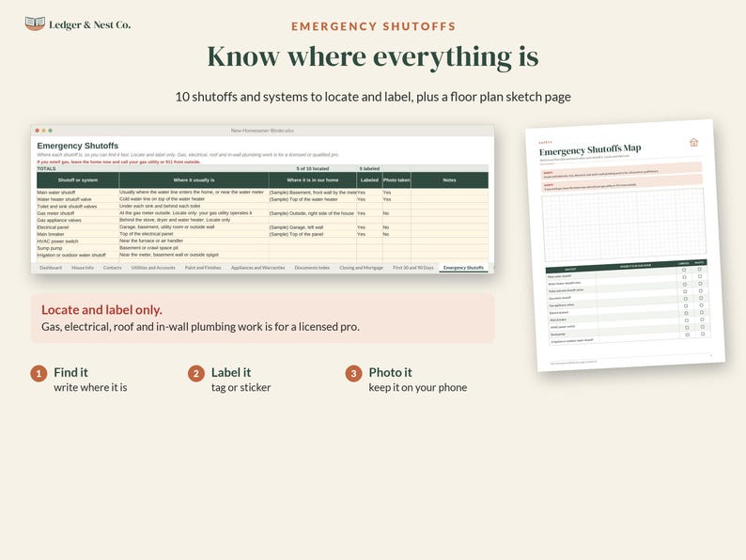Click the 'Where it is in our home' header
The image size is (746, 560).
(313, 180)
